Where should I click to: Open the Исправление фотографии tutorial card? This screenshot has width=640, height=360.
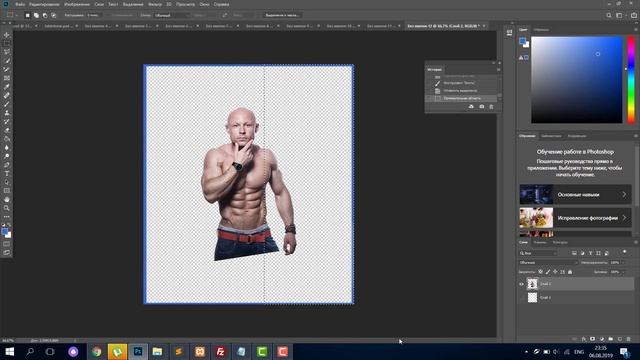tap(576, 218)
